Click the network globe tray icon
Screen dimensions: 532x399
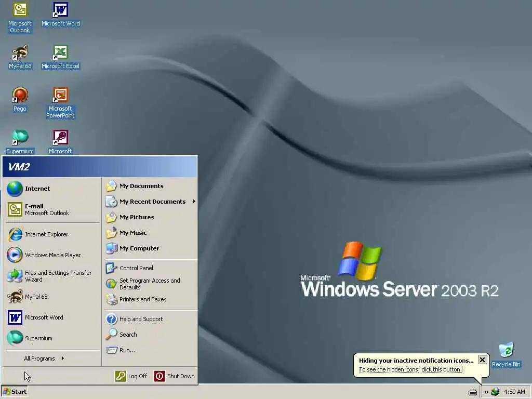click(x=495, y=392)
